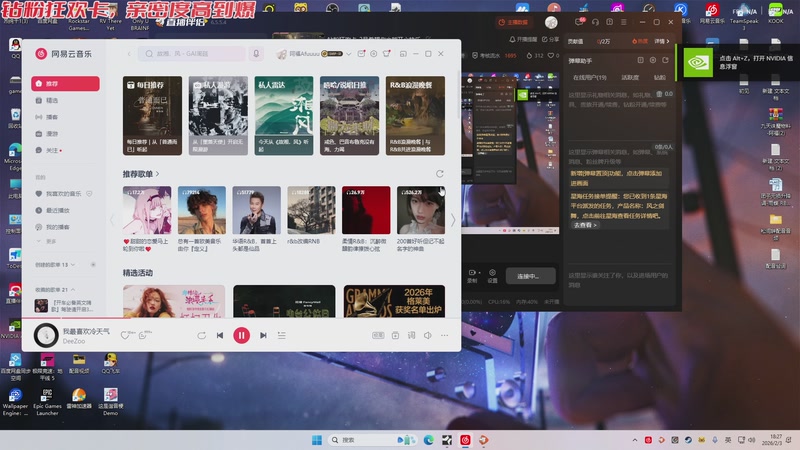Open comments for current song
This screenshot has height=450, width=800.
[143, 335]
